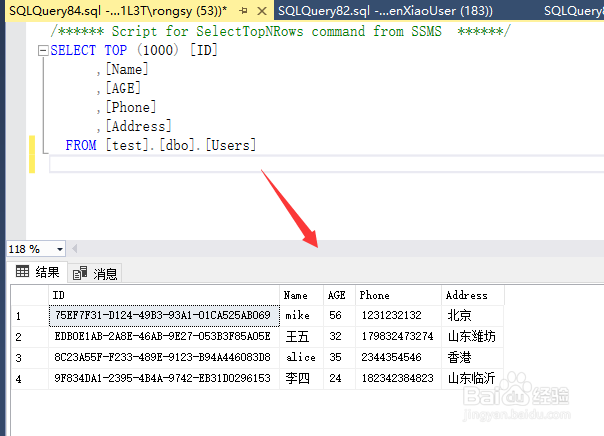Screen dimensions: 604x436
Task: Select row 1 header in results grid
Action: coord(30,316)
